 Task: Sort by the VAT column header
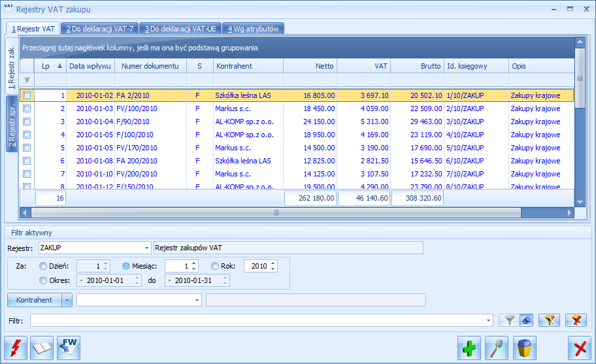(x=364, y=66)
